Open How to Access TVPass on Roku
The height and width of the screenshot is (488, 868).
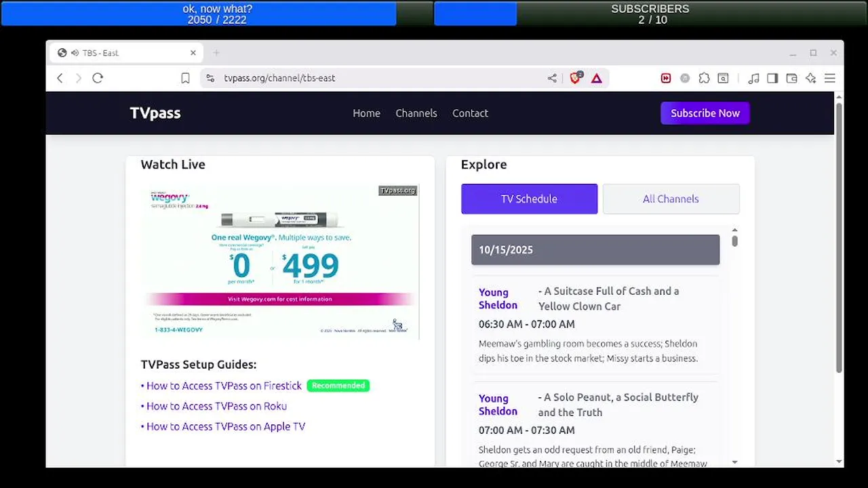[216, 406]
